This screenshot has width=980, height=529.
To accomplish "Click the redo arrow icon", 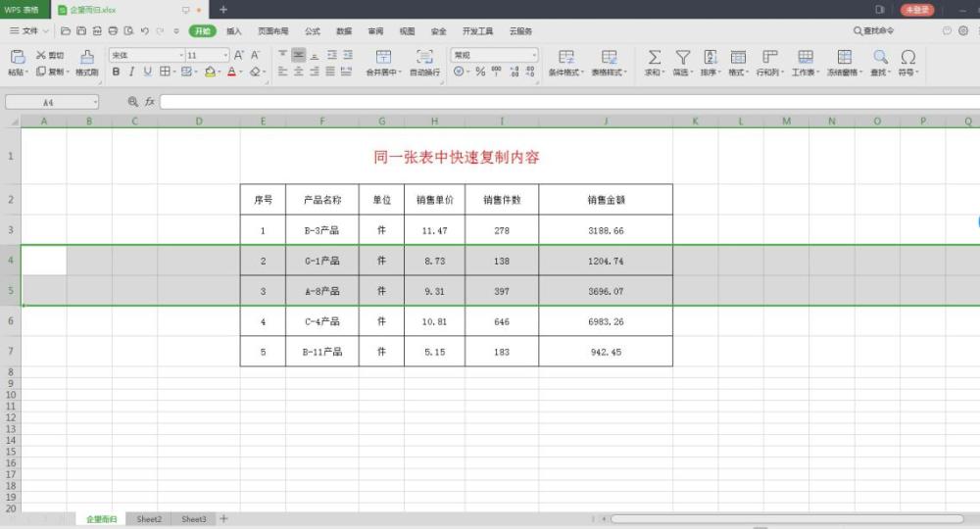I will click(x=161, y=30).
